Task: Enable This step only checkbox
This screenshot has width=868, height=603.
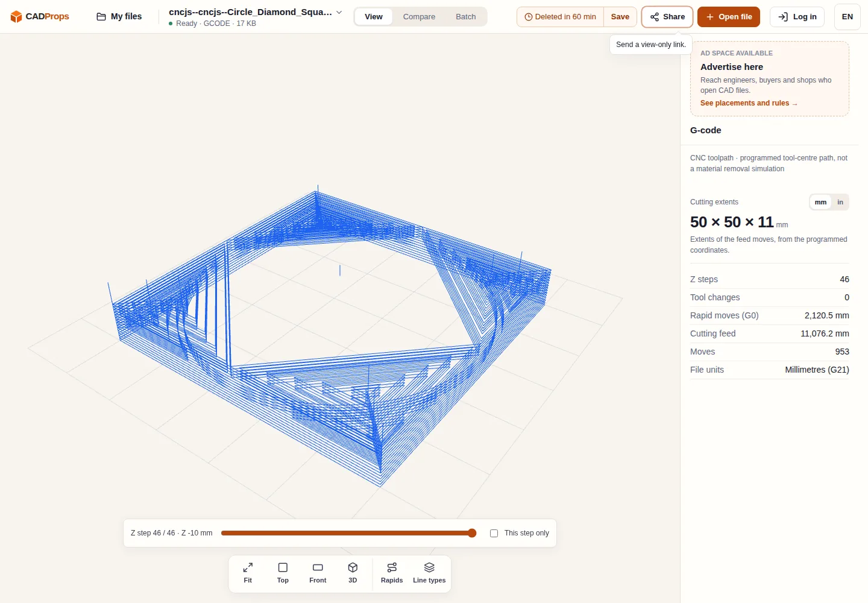Action: coord(494,533)
